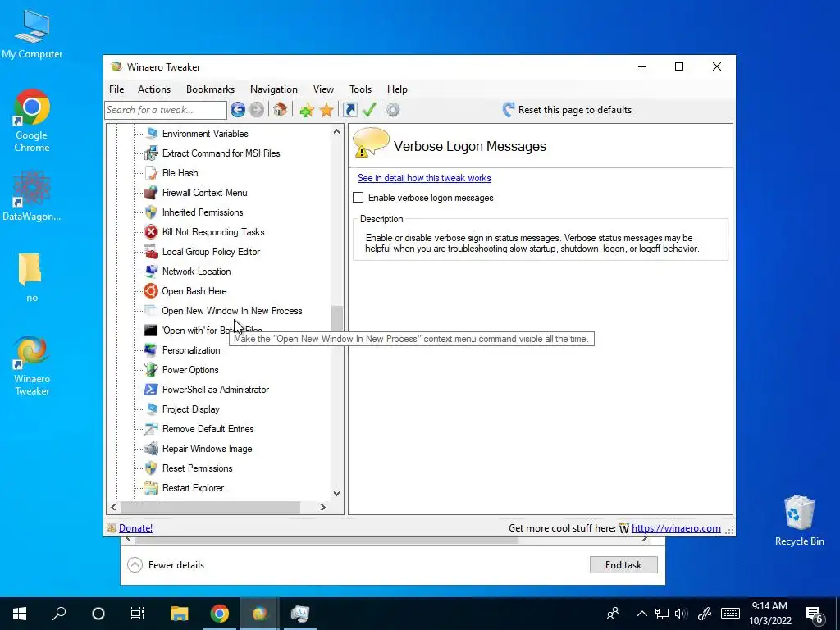Image resolution: width=840 pixels, height=630 pixels.
Task: Click the Ubuntu Open Bash Here icon
Action: (x=151, y=291)
